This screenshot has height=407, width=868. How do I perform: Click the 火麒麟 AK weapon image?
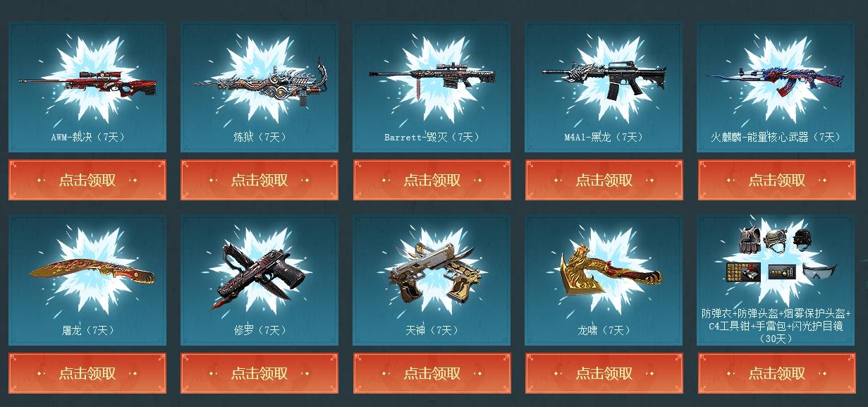(776, 79)
